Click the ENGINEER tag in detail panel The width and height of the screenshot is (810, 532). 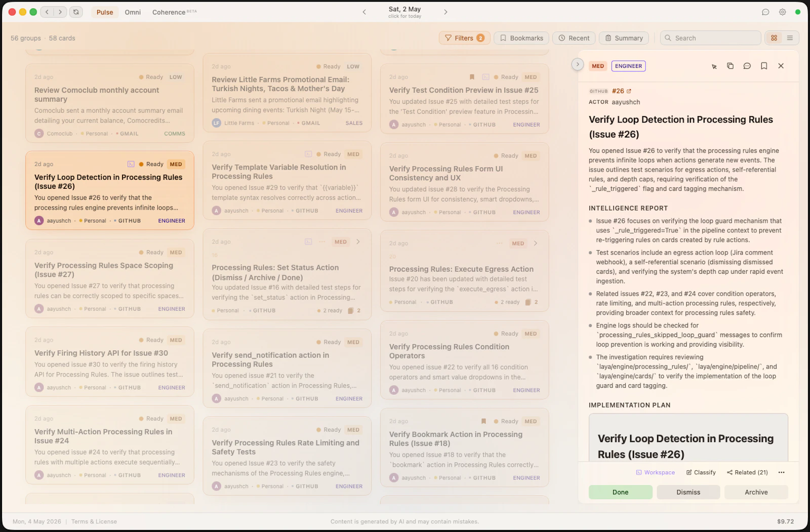coord(628,66)
